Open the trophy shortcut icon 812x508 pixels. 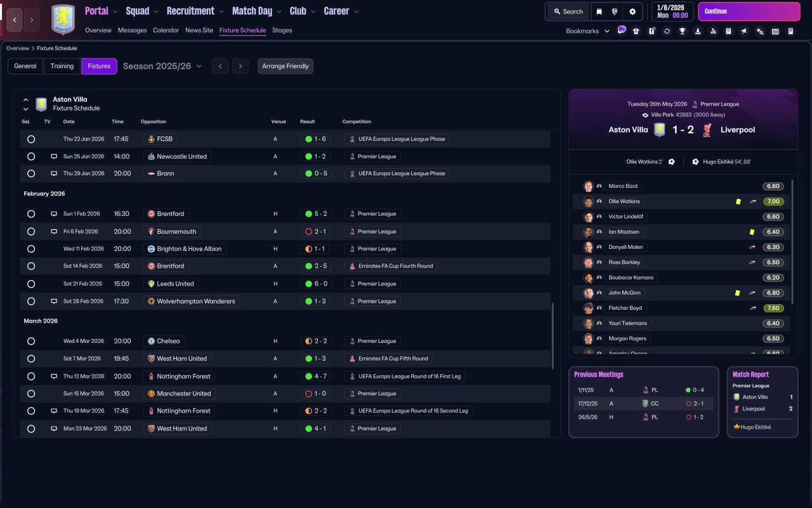tap(683, 31)
